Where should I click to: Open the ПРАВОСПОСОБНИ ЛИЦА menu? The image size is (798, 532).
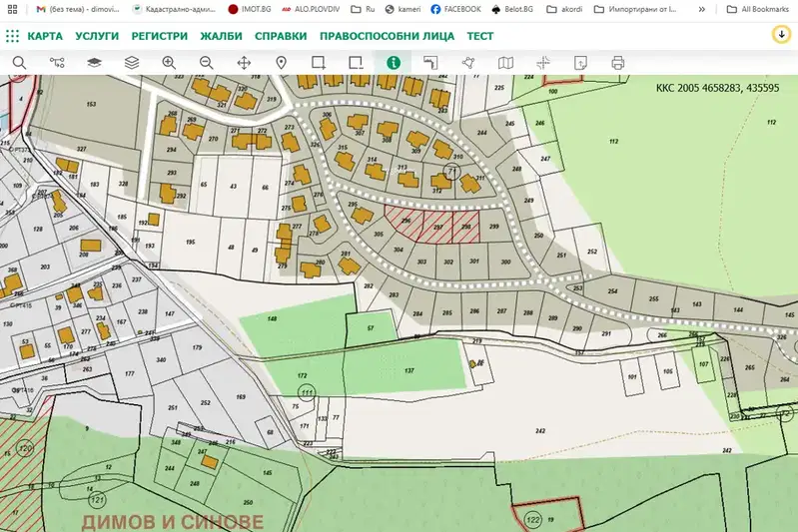[387, 36]
